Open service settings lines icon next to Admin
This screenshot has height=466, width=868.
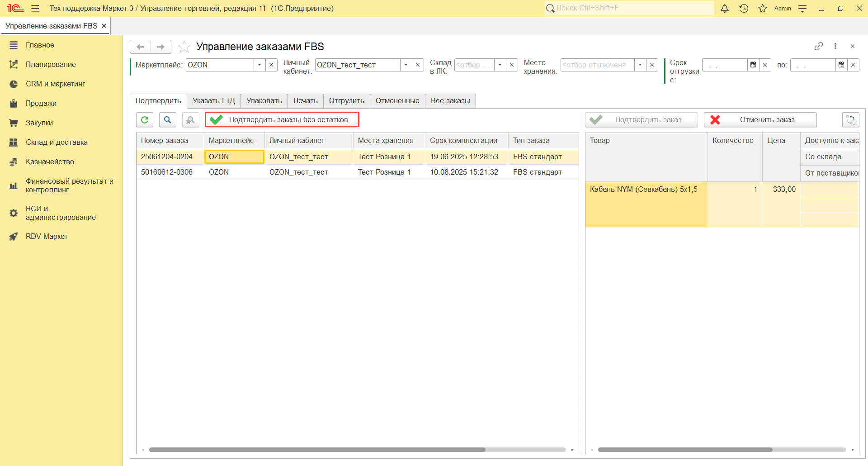point(802,8)
